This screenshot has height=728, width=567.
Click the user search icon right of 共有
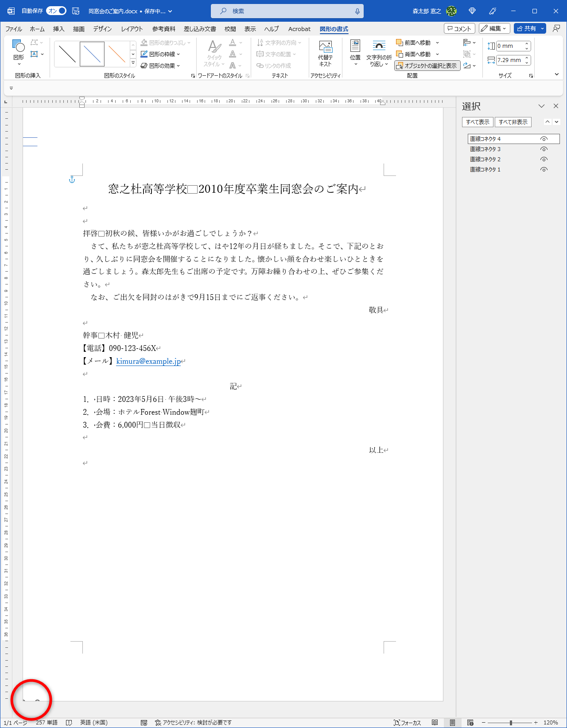pos(556,28)
